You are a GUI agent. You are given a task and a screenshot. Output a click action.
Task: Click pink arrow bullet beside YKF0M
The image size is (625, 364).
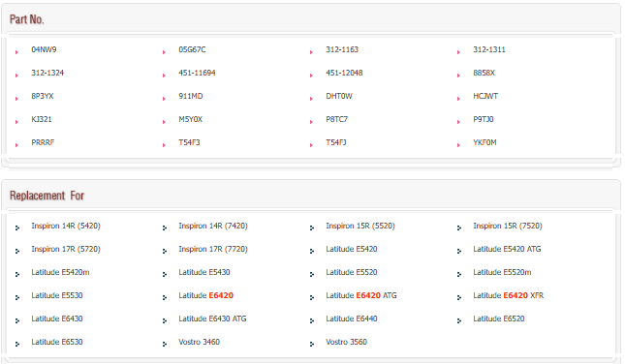[x=458, y=145]
